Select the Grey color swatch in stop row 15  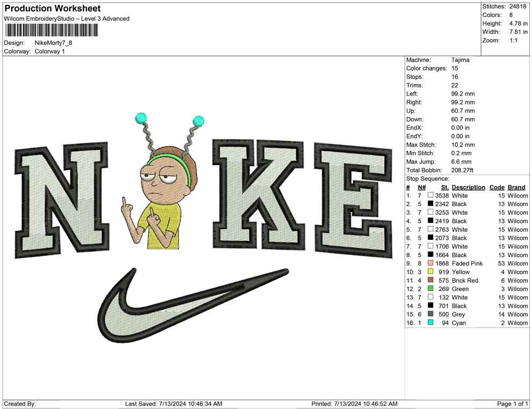tap(430, 314)
